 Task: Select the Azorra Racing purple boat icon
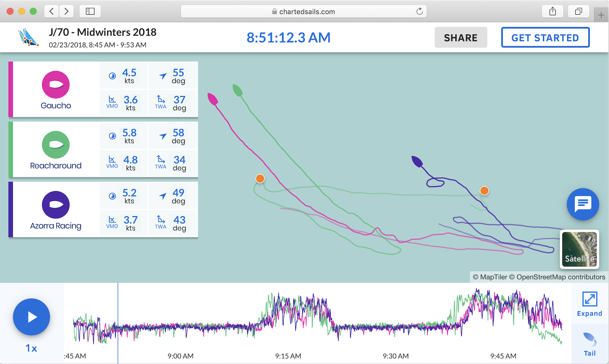tap(56, 205)
